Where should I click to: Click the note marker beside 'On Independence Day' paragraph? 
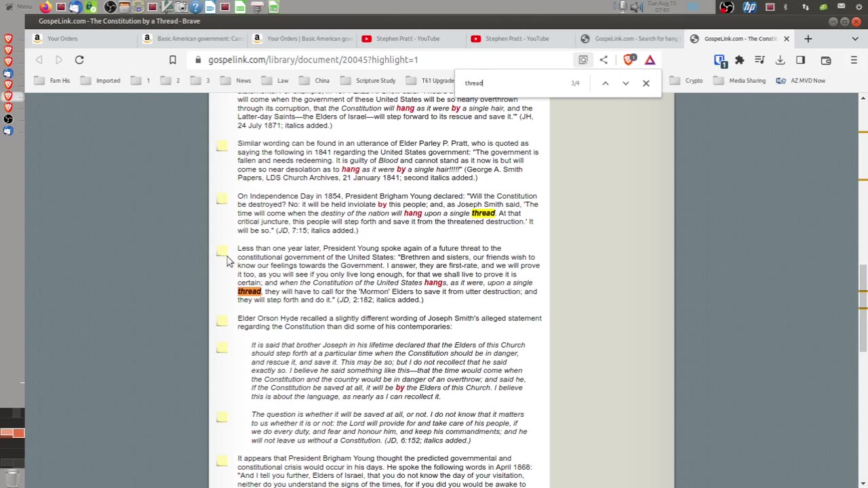click(222, 199)
